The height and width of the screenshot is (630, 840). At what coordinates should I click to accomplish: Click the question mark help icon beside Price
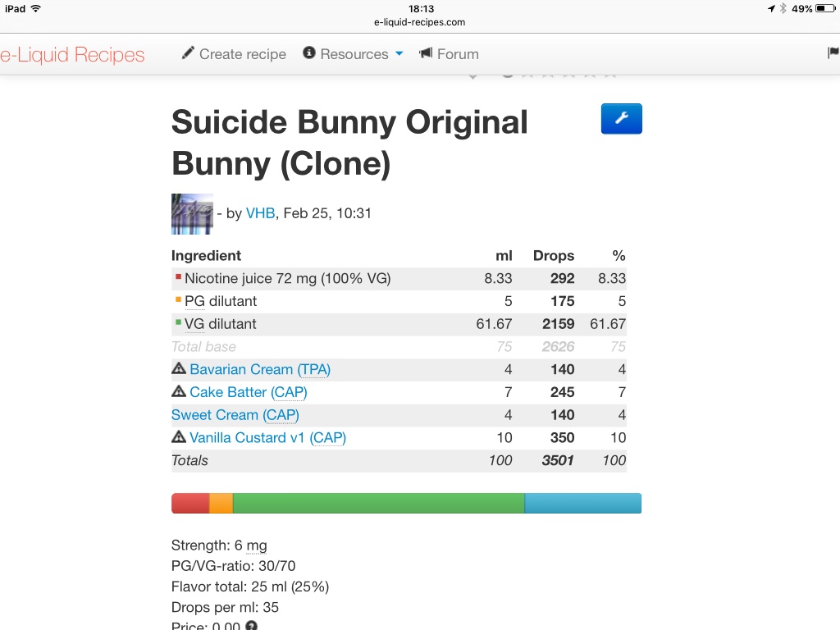(x=252, y=626)
